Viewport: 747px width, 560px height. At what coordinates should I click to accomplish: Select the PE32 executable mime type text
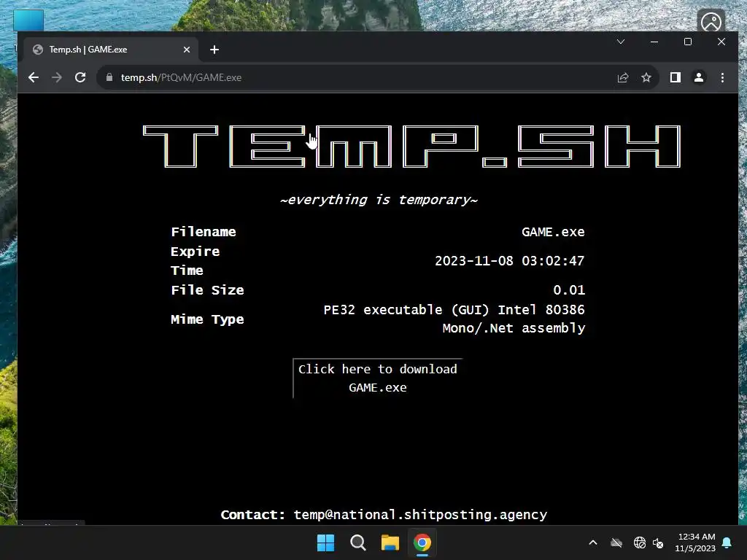coord(454,319)
